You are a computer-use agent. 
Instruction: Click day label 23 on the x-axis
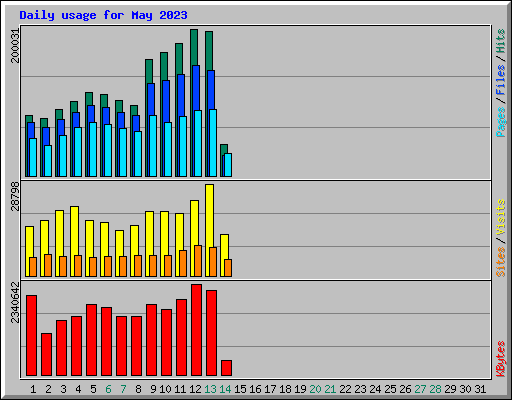point(360,389)
